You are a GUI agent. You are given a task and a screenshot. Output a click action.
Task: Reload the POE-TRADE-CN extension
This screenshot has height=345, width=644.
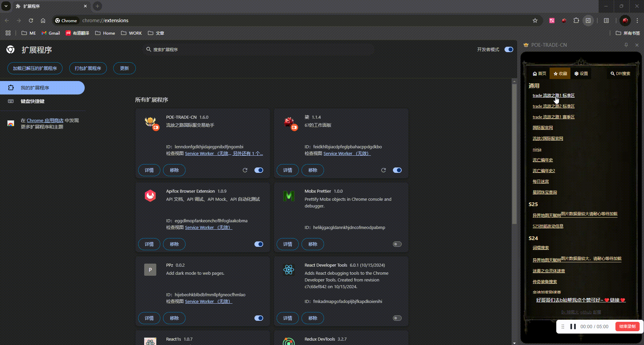tap(245, 170)
